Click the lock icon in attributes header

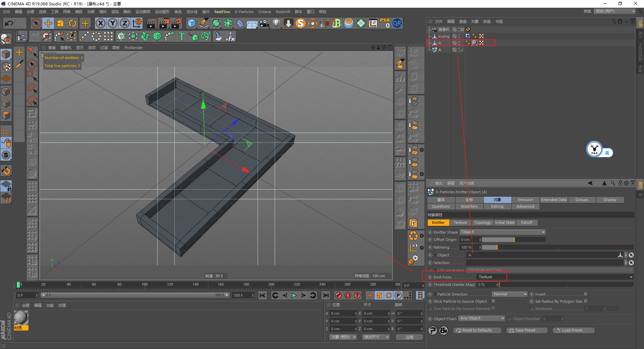pyautogui.click(x=621, y=183)
